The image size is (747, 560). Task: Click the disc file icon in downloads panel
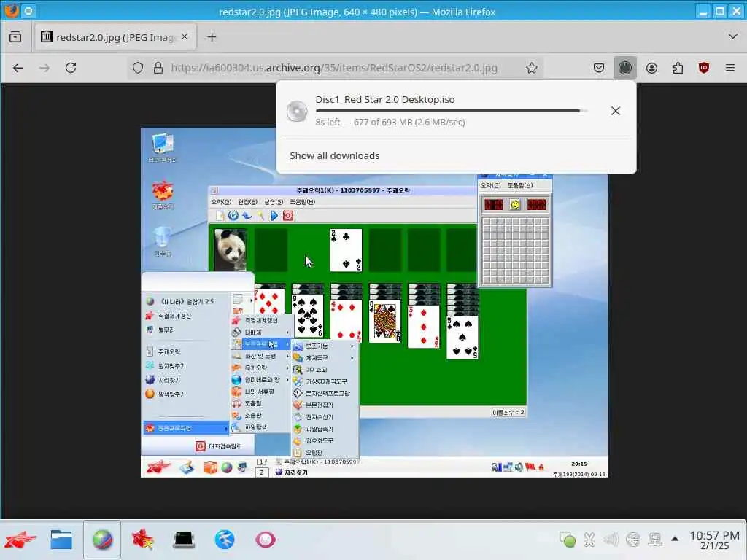point(297,112)
